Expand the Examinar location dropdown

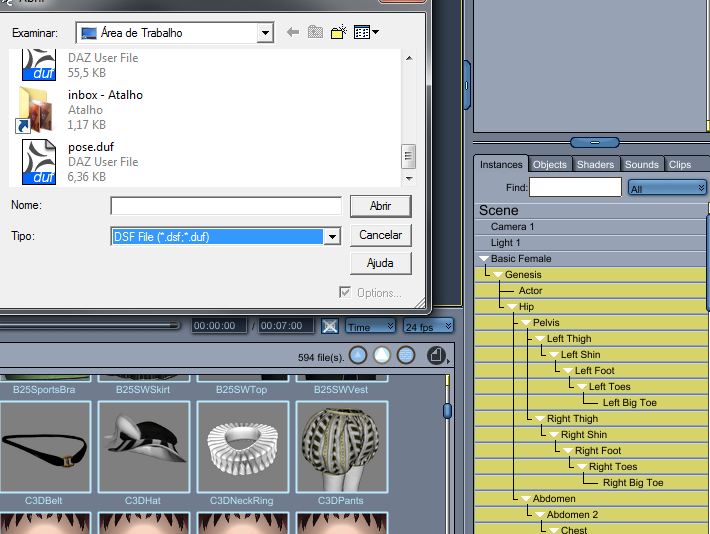(x=265, y=33)
